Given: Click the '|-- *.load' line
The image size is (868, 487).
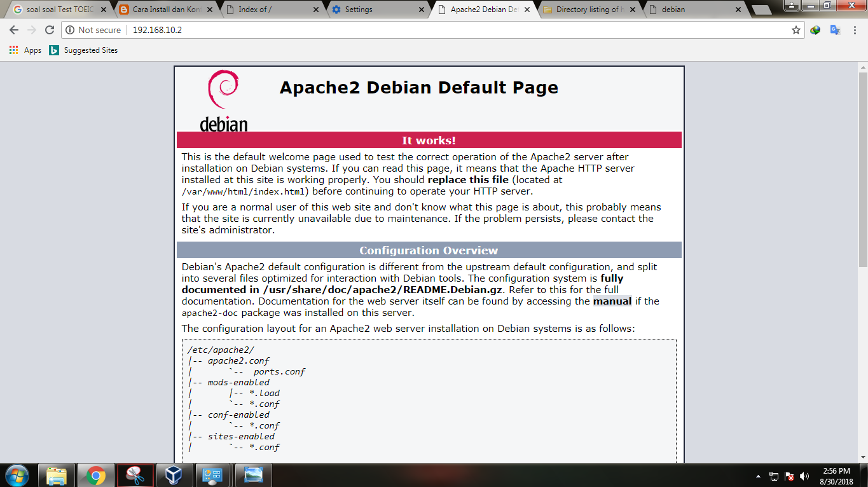Looking at the screenshot, I should click(x=254, y=393).
